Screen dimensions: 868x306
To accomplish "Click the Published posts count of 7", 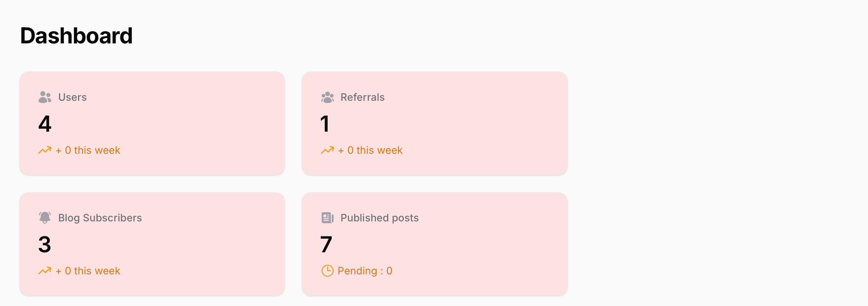I will click(326, 243).
